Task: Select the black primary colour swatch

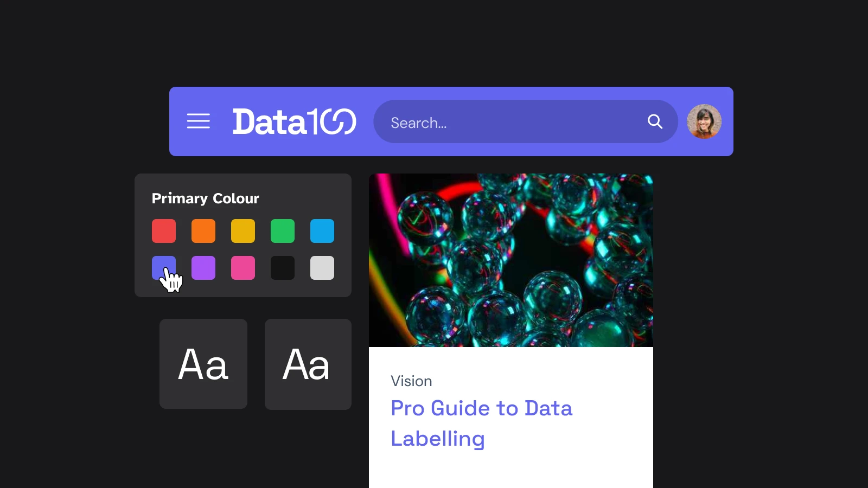Action: (283, 268)
